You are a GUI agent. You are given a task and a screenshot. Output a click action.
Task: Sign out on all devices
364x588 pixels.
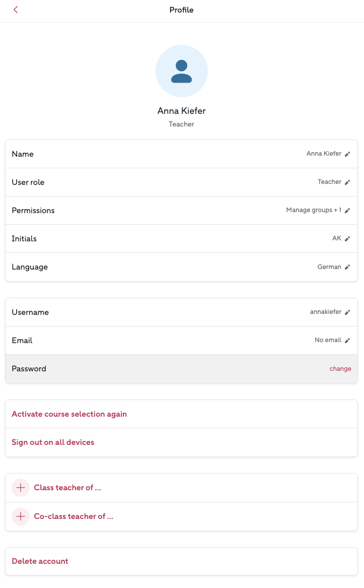[53, 442]
